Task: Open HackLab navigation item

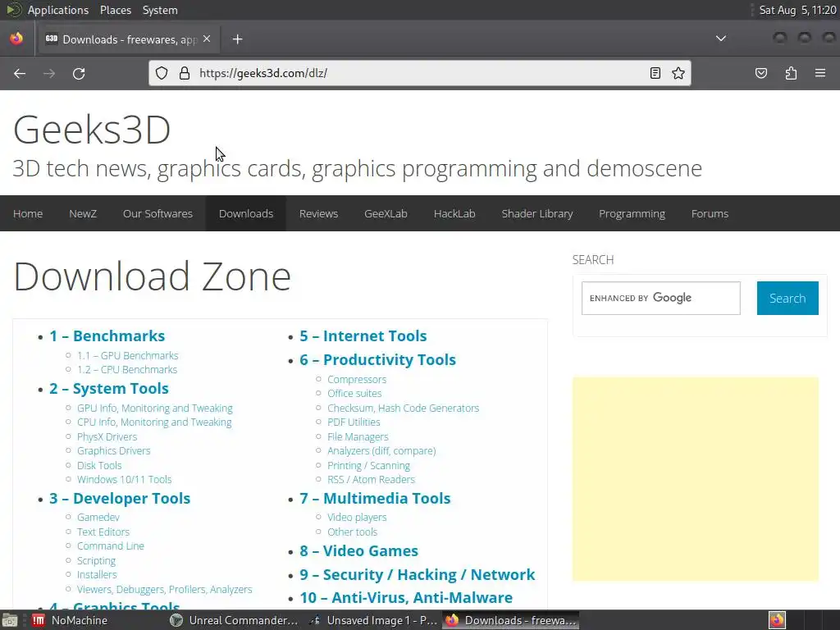Action: click(x=454, y=213)
